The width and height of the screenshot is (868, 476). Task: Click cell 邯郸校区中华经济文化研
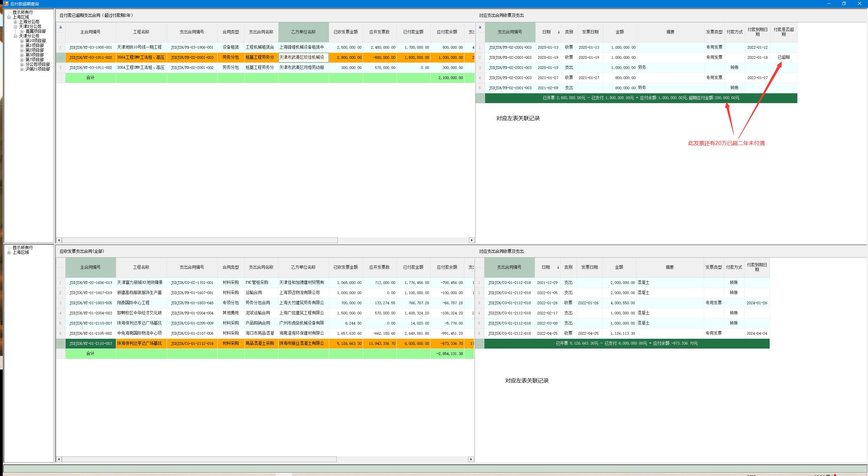(141, 313)
